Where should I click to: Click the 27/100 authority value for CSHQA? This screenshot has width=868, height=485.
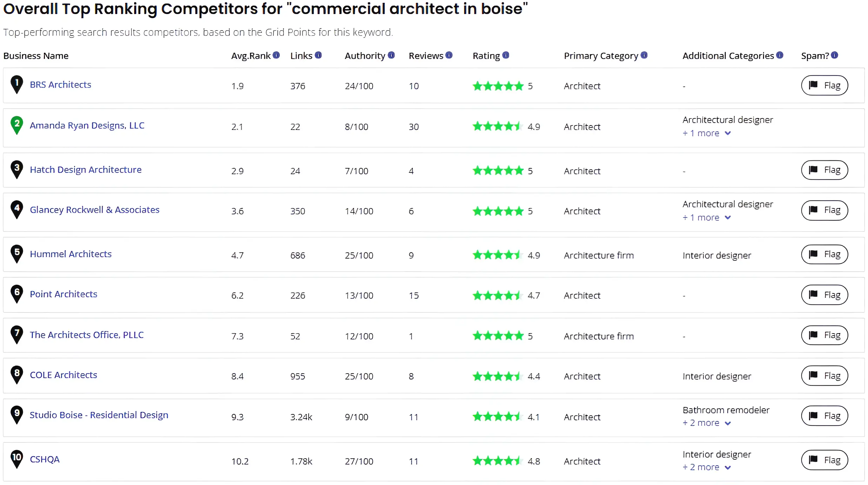(359, 461)
